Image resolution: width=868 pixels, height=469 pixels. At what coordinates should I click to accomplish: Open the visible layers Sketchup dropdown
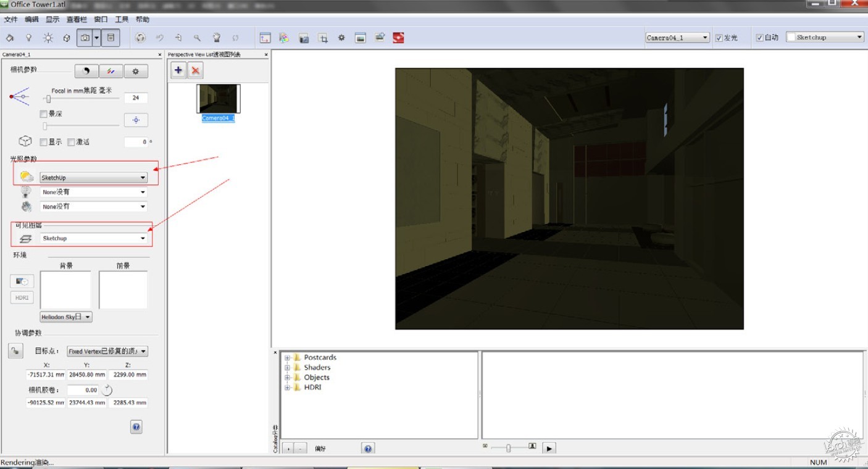[x=93, y=238]
